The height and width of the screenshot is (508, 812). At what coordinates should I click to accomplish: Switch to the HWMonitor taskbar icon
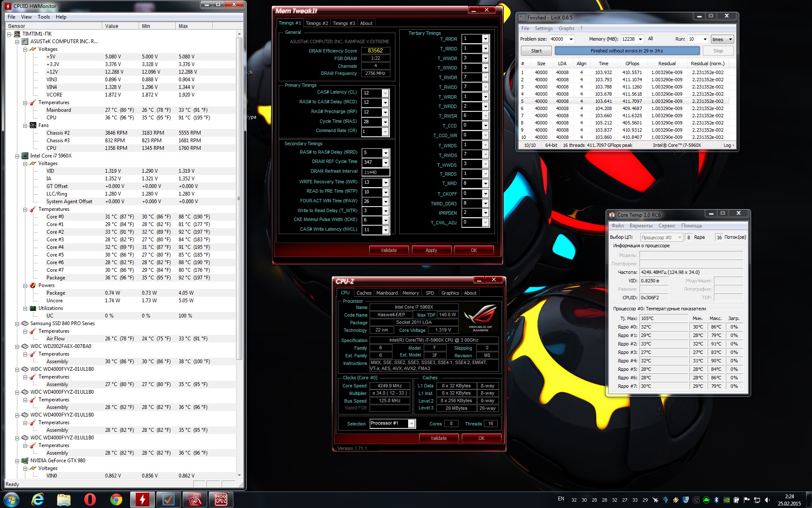tap(142, 500)
